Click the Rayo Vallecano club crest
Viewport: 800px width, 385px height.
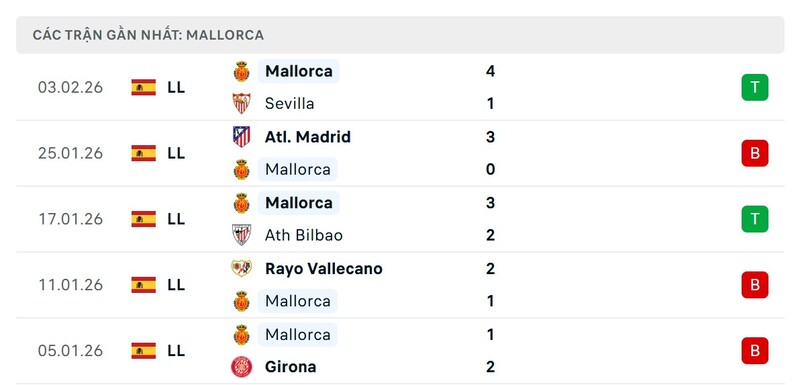coord(241,268)
